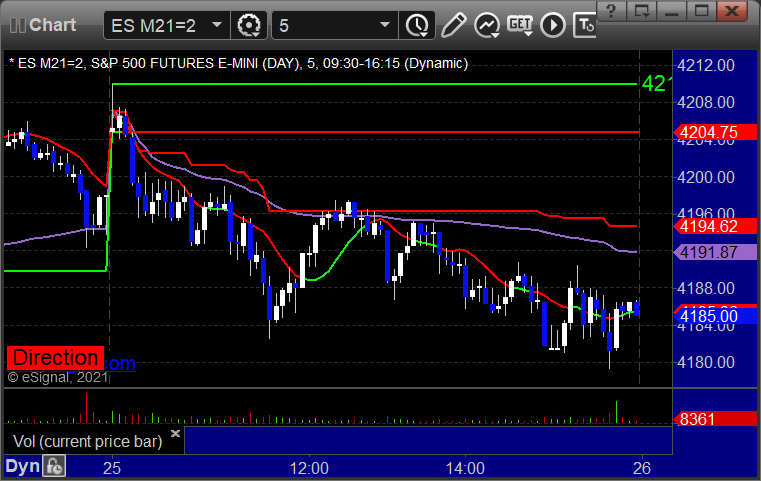Screen dimensions: 761x481
Task: Click the Chart title grip icon
Action: [18, 25]
